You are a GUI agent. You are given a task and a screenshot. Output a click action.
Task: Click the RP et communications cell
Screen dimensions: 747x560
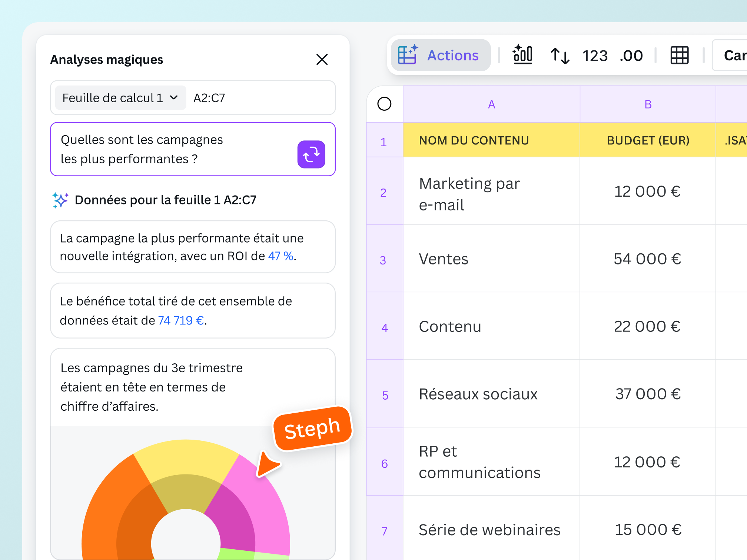point(491,462)
